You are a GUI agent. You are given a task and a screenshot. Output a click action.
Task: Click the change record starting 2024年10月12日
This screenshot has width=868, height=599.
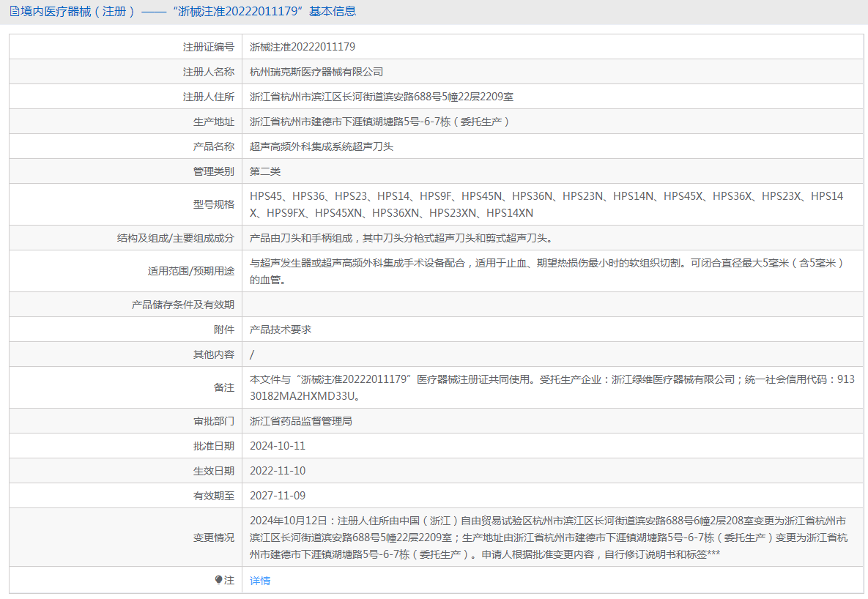(549, 537)
